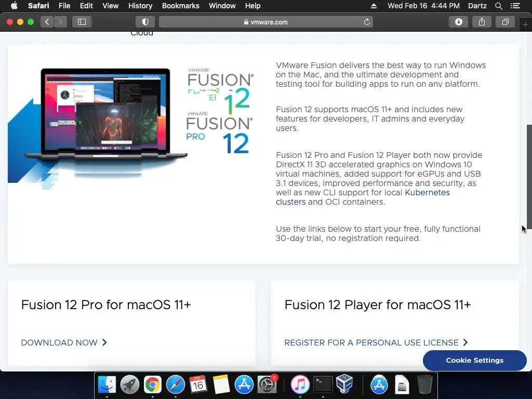Image resolution: width=532 pixels, height=399 pixels.
Task: Click the date and time in menu bar
Action: coord(423,6)
